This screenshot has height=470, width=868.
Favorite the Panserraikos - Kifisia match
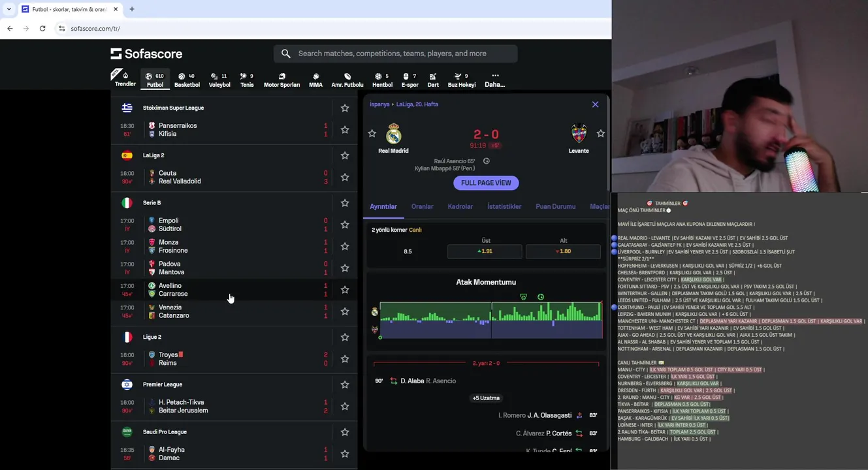345,130
